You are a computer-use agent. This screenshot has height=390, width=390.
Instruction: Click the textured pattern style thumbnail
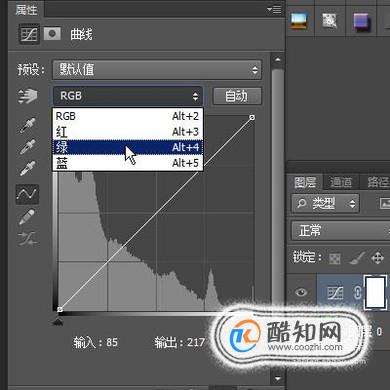pos(330,21)
